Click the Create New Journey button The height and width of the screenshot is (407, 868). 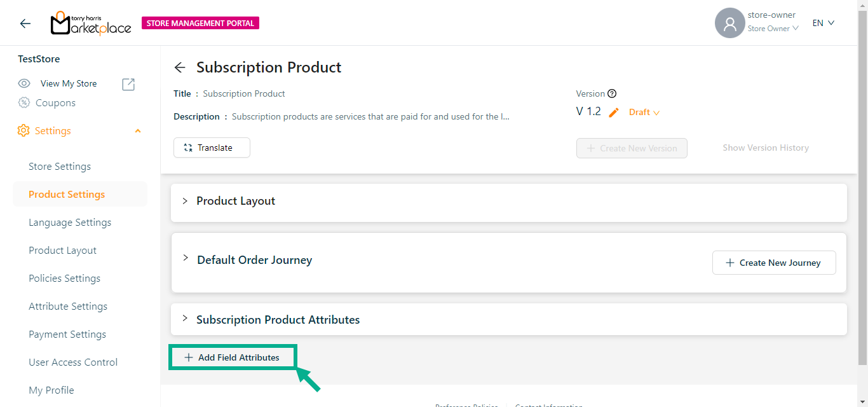pos(773,263)
